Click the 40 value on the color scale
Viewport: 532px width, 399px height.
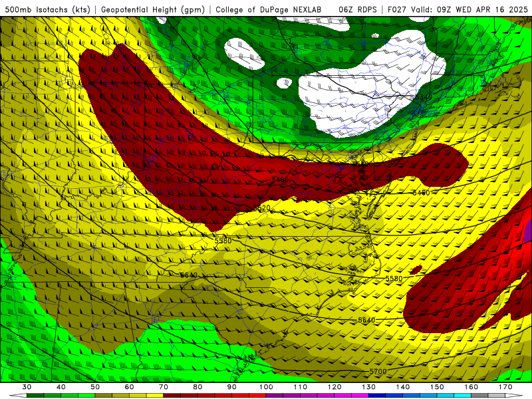[61, 387]
